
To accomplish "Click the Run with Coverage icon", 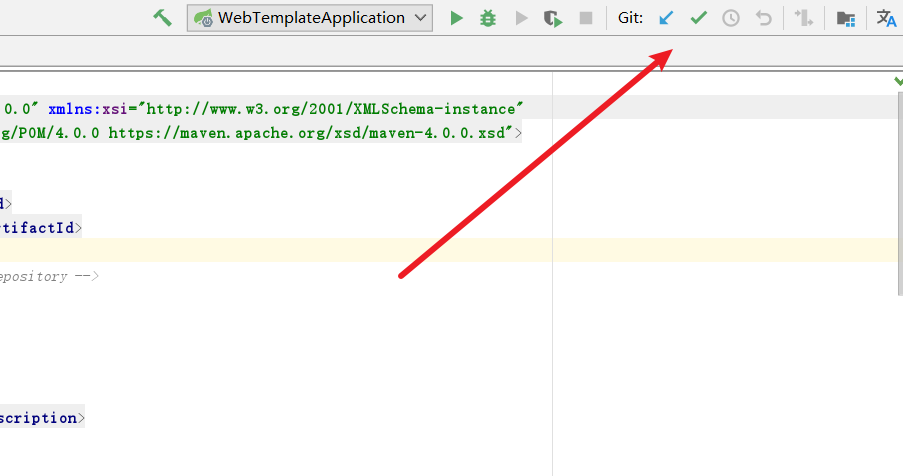I will (x=520, y=18).
